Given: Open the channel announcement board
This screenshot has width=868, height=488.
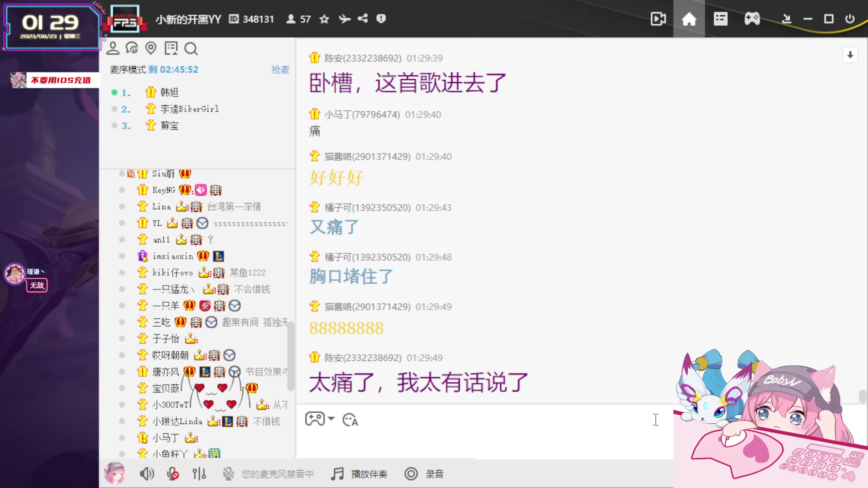Looking at the screenshot, I should 171,48.
